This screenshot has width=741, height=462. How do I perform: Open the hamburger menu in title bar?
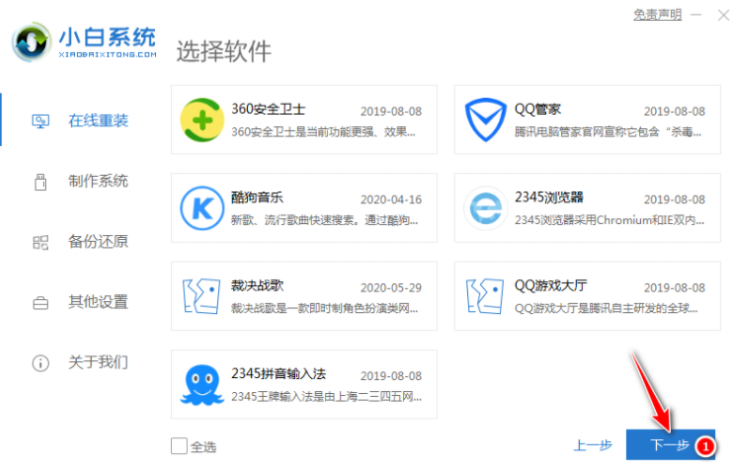click(x=696, y=15)
